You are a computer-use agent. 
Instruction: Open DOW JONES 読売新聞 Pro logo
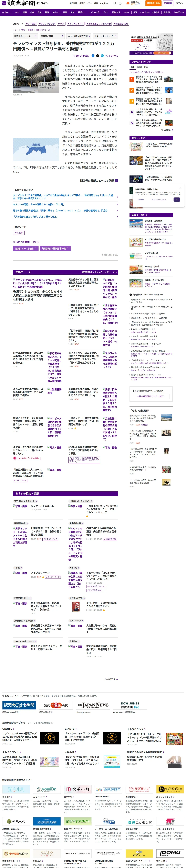pyautogui.click(x=130, y=706)
